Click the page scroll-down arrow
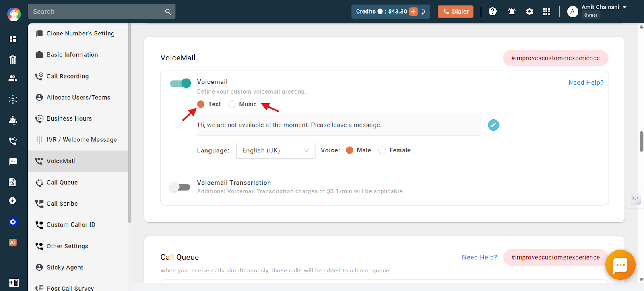Screen dimensions: 644x291 (x=641, y=279)
